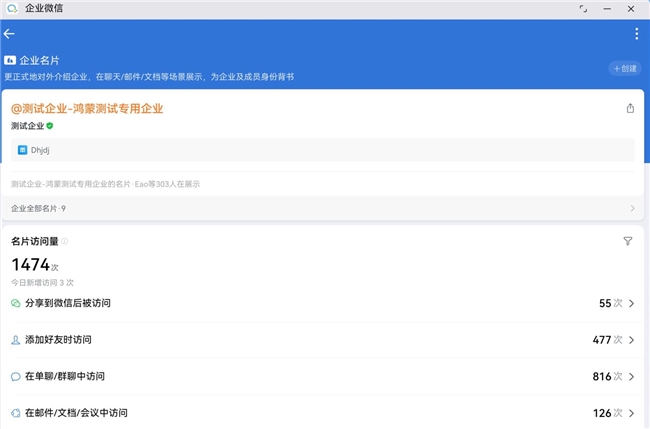Viewport: 650px width, 429px height.
Task: Expand the chevron next to 55 次
Action: point(631,303)
